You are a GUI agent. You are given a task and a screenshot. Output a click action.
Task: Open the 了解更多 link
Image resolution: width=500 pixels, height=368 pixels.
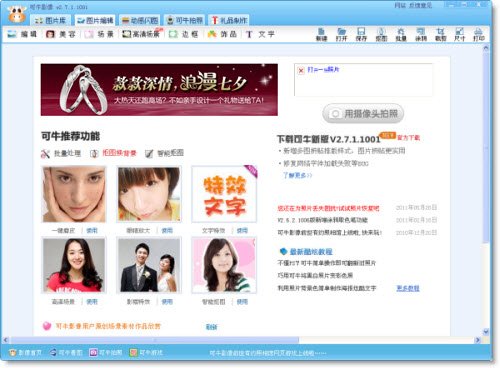click(297, 175)
